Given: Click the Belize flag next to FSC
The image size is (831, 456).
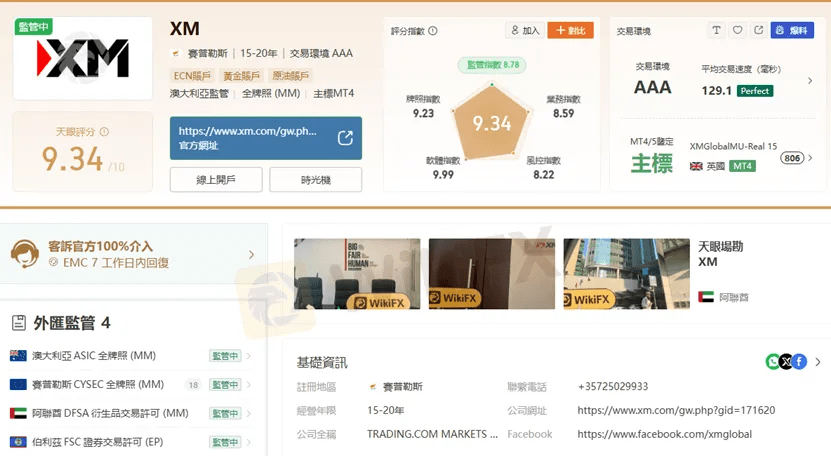Looking at the screenshot, I should tap(18, 442).
